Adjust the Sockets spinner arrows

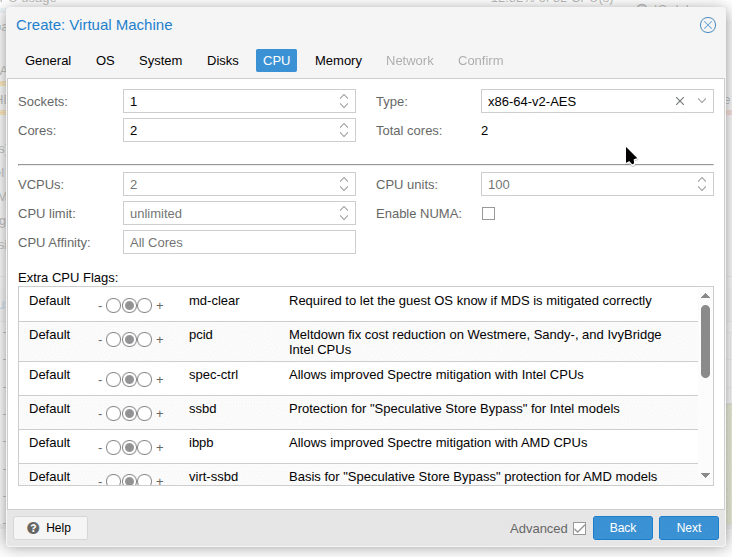point(344,101)
